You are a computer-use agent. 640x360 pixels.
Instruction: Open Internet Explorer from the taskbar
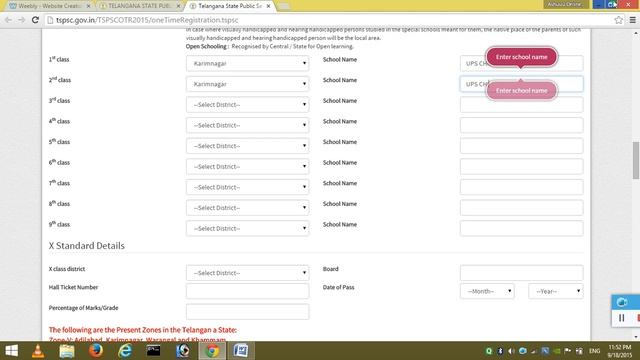pyautogui.click(x=125, y=351)
